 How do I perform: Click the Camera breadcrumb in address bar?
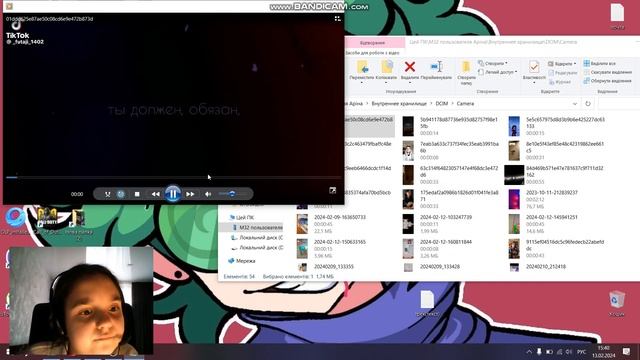coord(465,104)
